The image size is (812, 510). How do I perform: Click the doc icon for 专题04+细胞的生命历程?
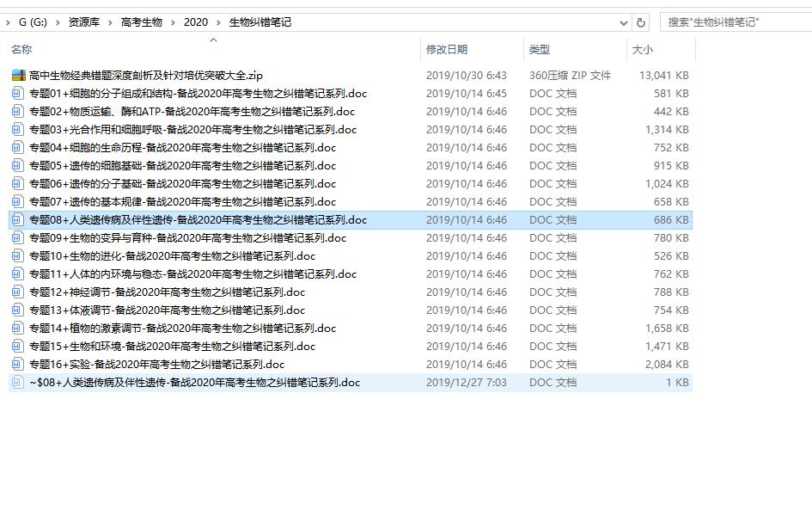pyautogui.click(x=17, y=148)
